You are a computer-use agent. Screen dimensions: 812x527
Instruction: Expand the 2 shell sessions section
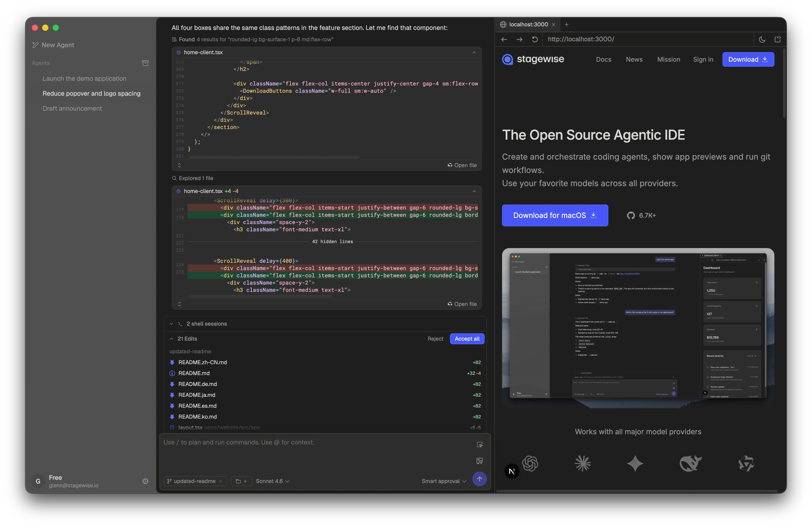171,324
